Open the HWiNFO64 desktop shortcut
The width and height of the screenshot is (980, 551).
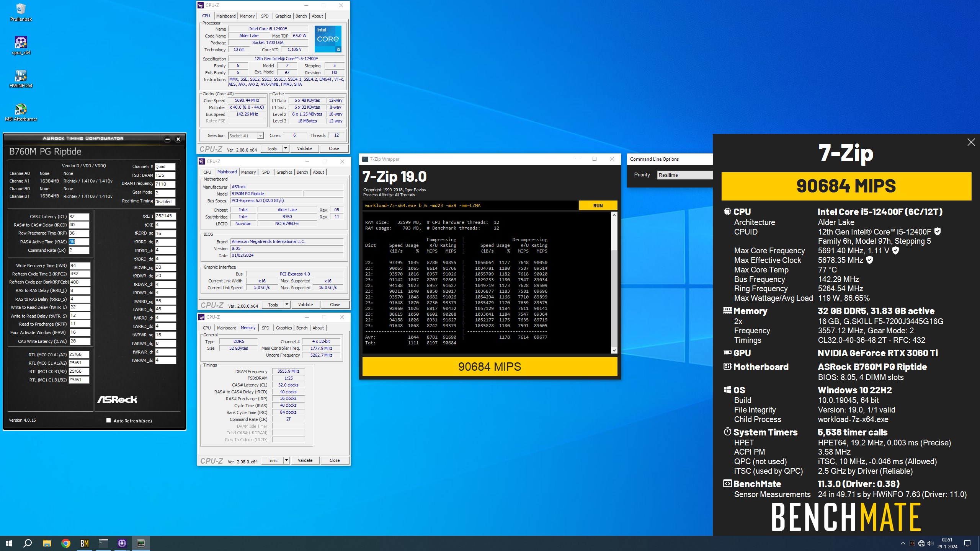tap(21, 79)
